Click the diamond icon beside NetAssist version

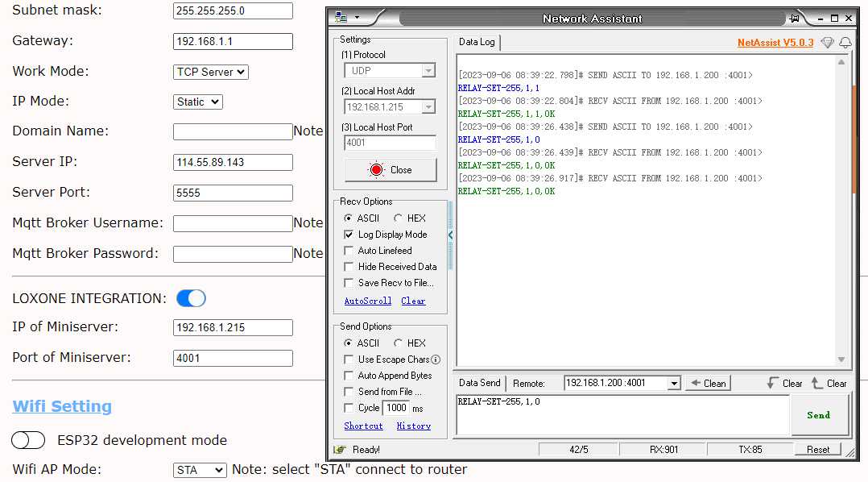[x=827, y=43]
